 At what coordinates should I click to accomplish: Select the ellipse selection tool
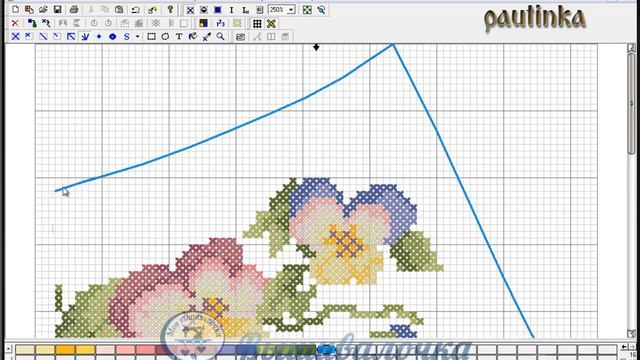[165, 36]
